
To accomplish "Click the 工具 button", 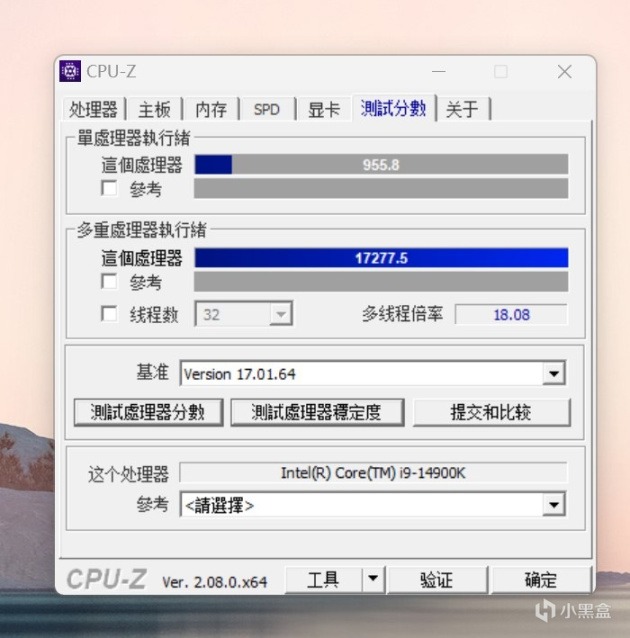I will click(323, 579).
